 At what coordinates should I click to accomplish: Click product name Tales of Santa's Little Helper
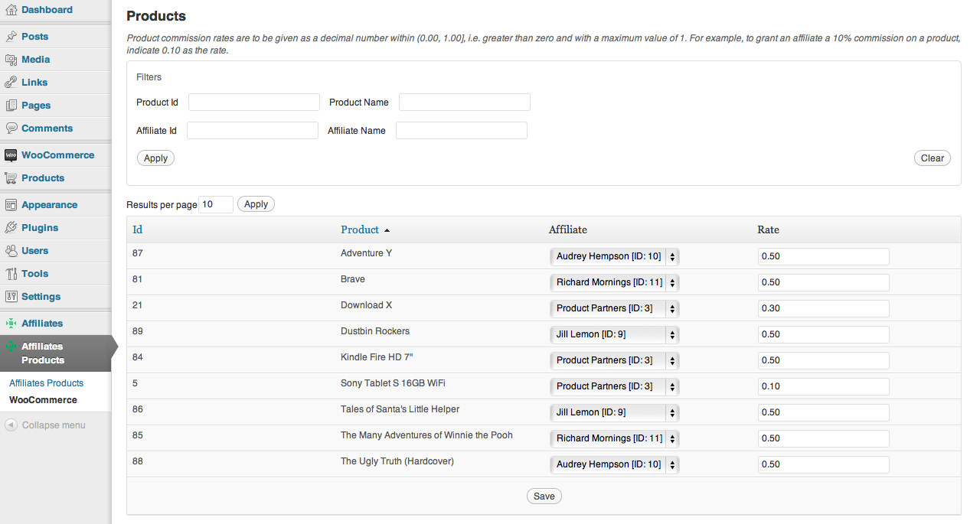coord(400,409)
